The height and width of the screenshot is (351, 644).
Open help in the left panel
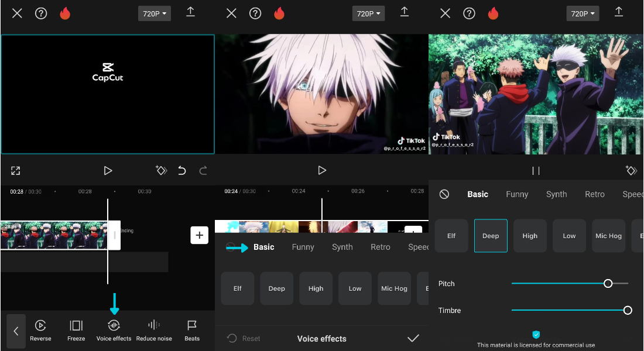pos(40,13)
